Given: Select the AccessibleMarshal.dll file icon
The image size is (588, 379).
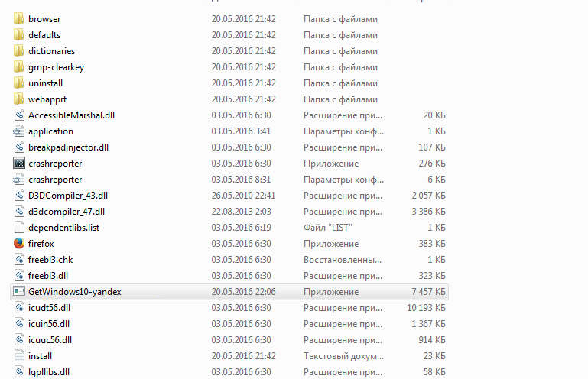Looking at the screenshot, I should click(20, 115).
